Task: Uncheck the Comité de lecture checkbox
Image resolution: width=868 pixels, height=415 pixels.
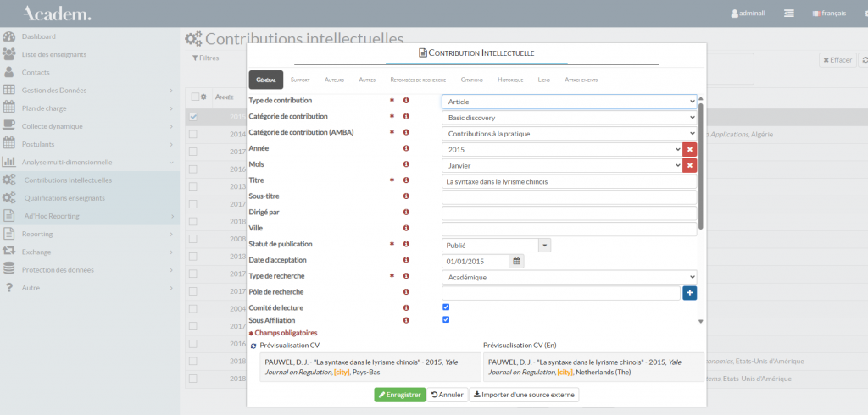Action: pyautogui.click(x=446, y=307)
